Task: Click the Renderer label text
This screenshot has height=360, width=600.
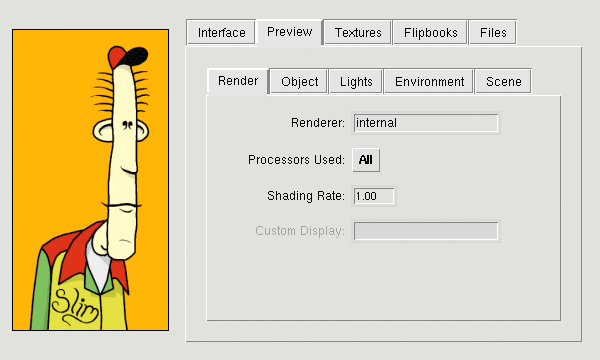Action: (x=318, y=123)
